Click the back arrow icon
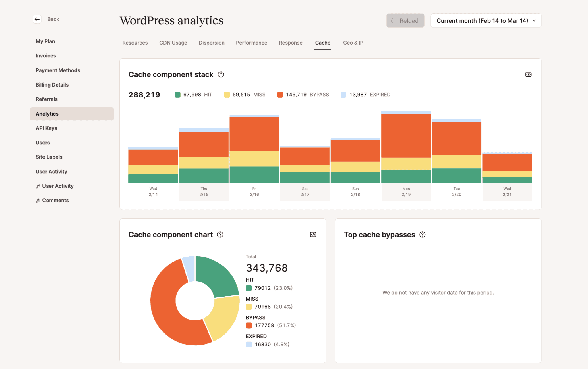The image size is (588, 369). [x=37, y=19]
